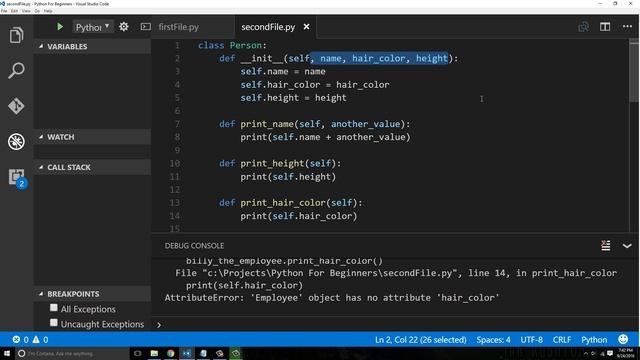Open the Debug Console terminal icon
The image size is (640, 360).
click(146, 27)
